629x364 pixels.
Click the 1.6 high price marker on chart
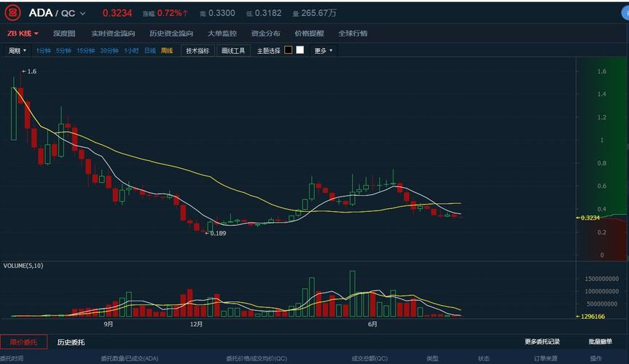(29, 71)
